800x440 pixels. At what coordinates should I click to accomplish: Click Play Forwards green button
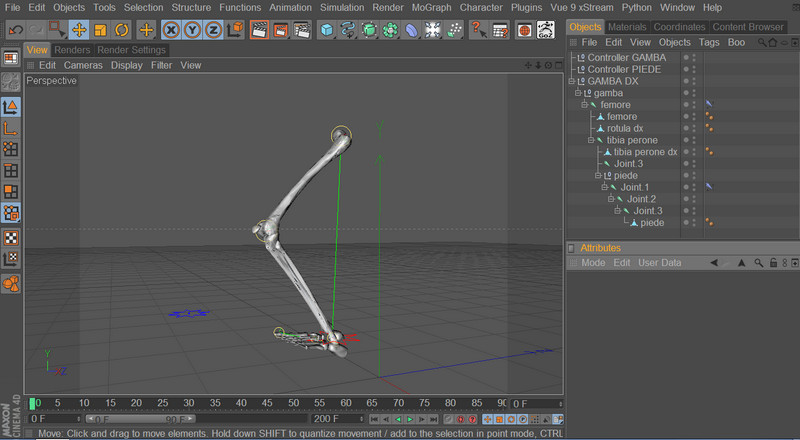coord(410,420)
